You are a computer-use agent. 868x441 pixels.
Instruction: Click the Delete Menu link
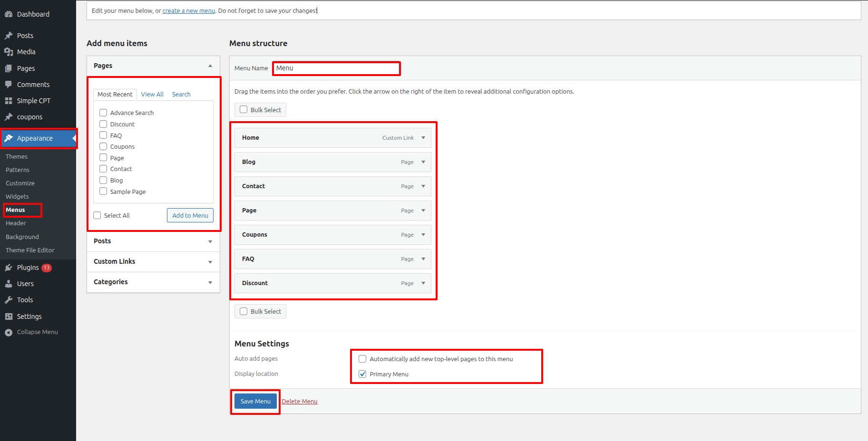point(299,401)
